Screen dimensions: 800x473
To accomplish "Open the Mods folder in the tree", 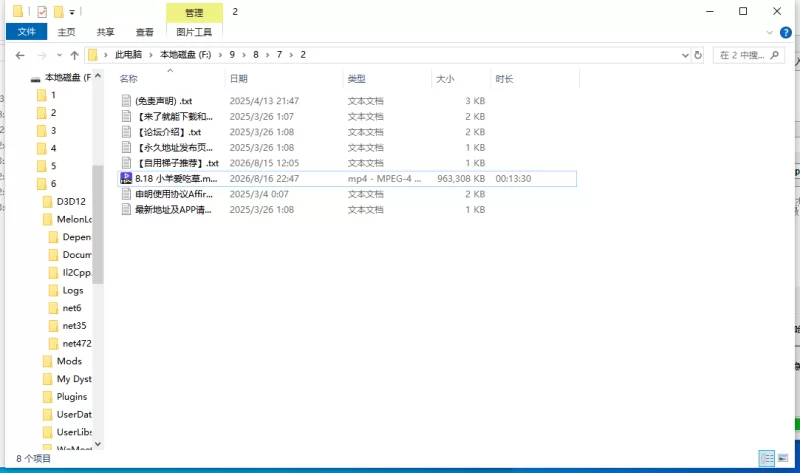I will [x=69, y=361].
